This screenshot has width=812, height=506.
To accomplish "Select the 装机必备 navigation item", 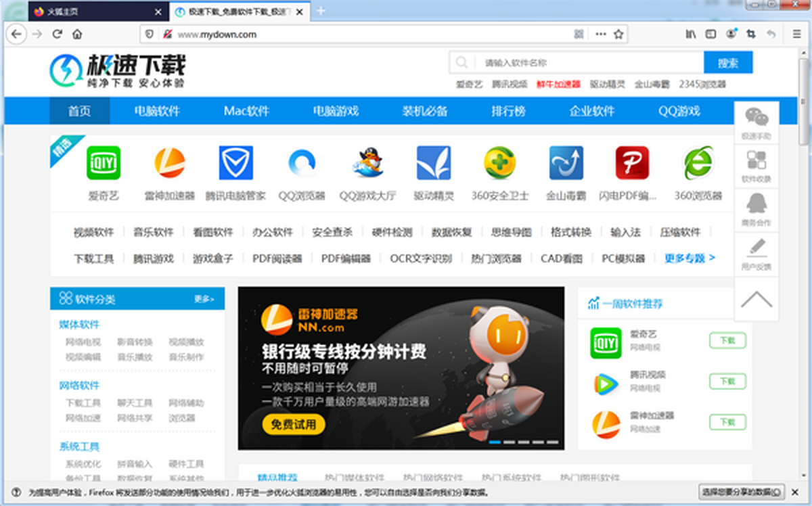I will [425, 111].
